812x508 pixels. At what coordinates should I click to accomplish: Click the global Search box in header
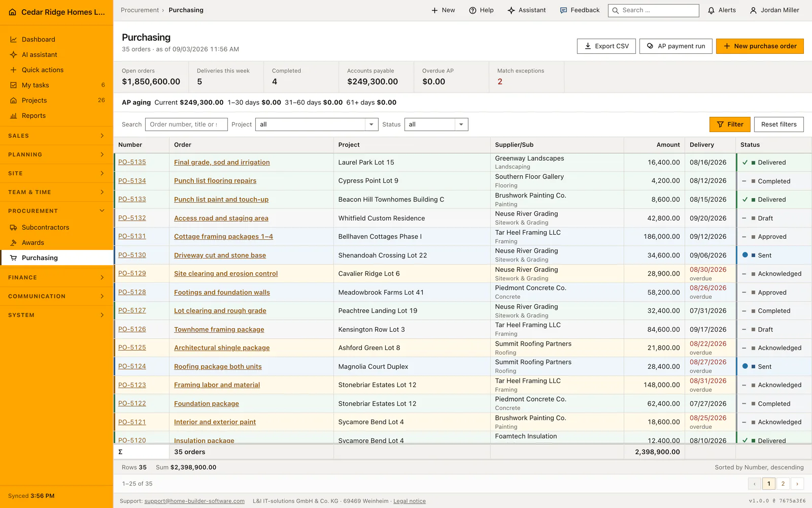pos(654,10)
